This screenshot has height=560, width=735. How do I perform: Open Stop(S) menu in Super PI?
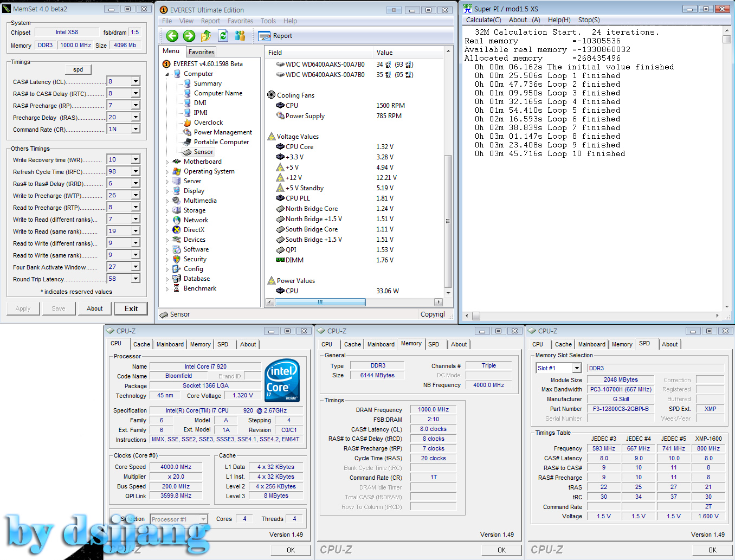click(x=589, y=20)
